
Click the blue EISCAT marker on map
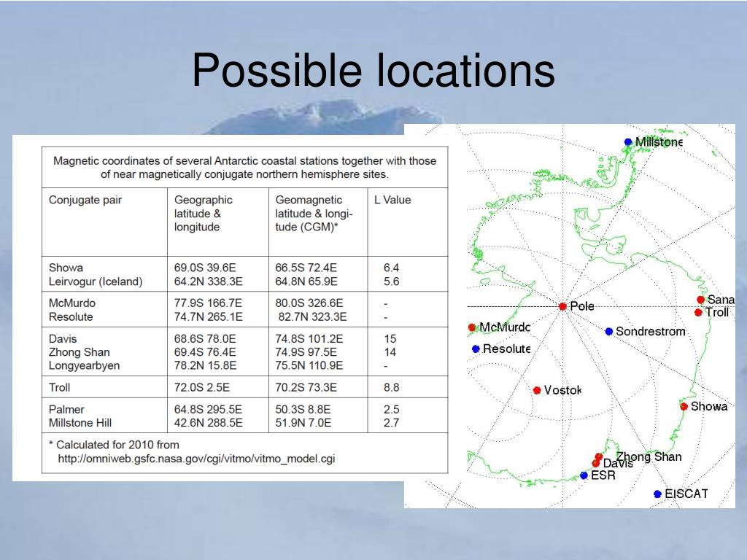657,494
